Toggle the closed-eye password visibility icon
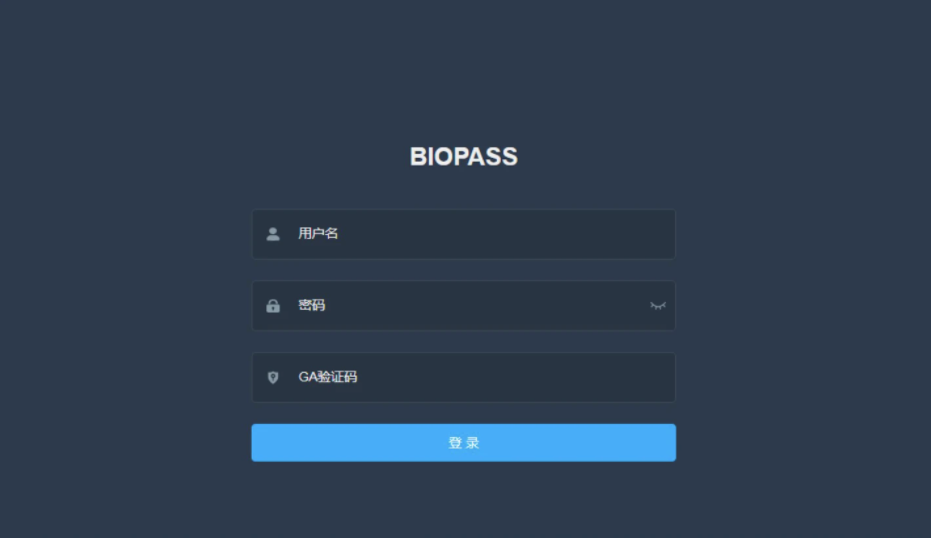The width and height of the screenshot is (931, 538). [x=657, y=306]
